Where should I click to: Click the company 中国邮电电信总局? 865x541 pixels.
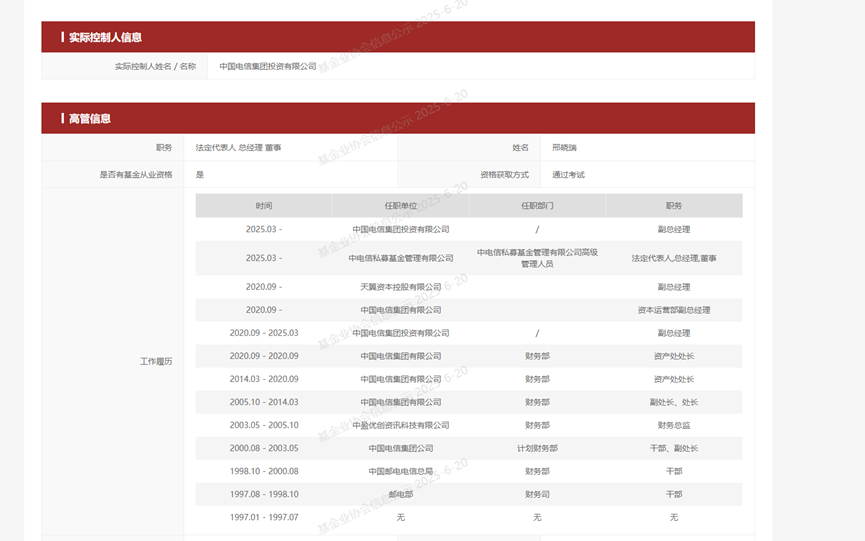pyautogui.click(x=401, y=472)
